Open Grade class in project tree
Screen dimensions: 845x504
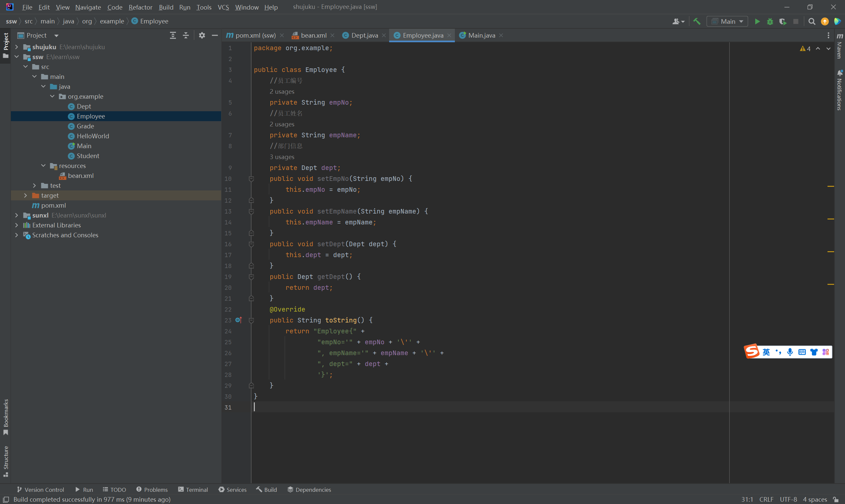click(85, 126)
